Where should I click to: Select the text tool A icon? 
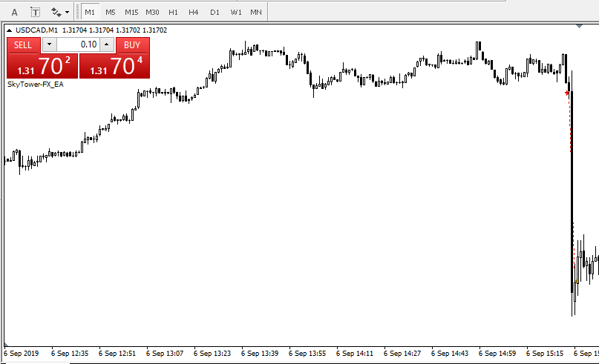pyautogui.click(x=15, y=12)
